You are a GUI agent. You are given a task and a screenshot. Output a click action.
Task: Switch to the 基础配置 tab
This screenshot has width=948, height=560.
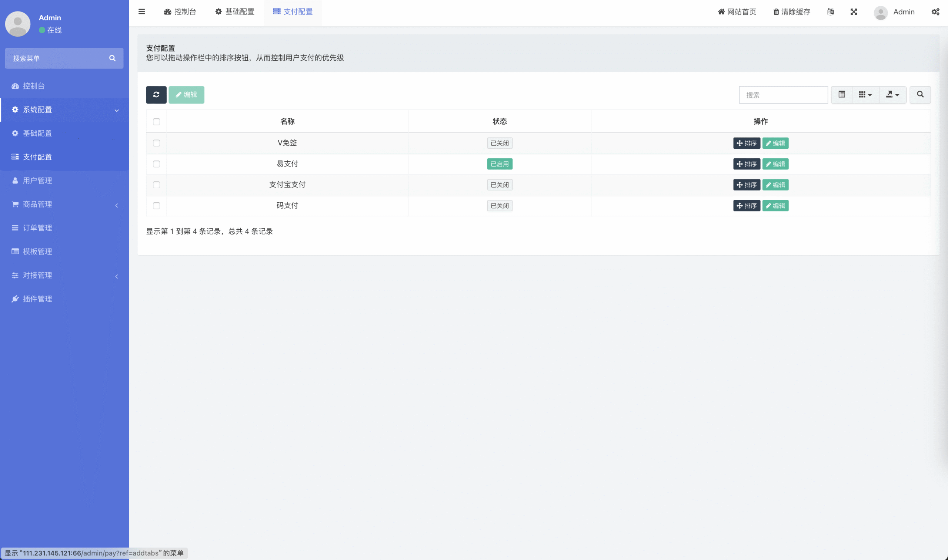(x=235, y=12)
